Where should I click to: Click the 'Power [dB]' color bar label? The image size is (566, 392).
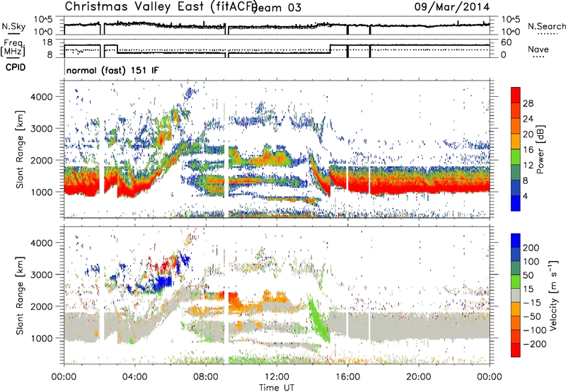[x=540, y=149]
